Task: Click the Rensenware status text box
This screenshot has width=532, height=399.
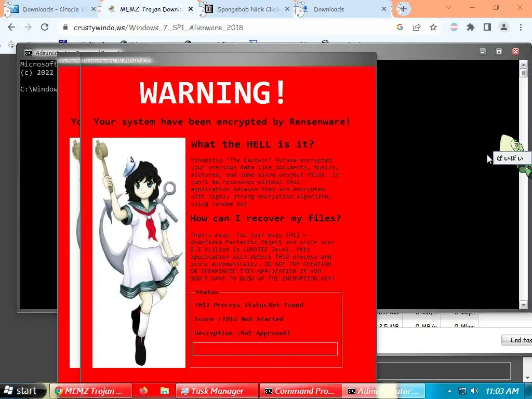Action: (x=265, y=349)
